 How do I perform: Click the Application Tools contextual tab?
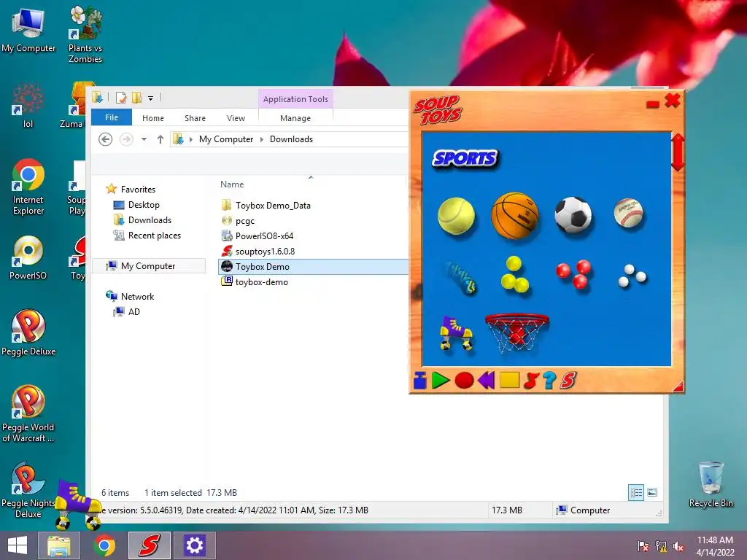tap(295, 99)
